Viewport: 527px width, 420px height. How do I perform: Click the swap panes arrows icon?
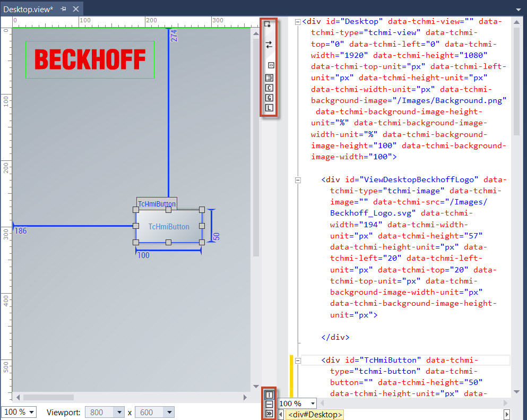click(x=269, y=45)
